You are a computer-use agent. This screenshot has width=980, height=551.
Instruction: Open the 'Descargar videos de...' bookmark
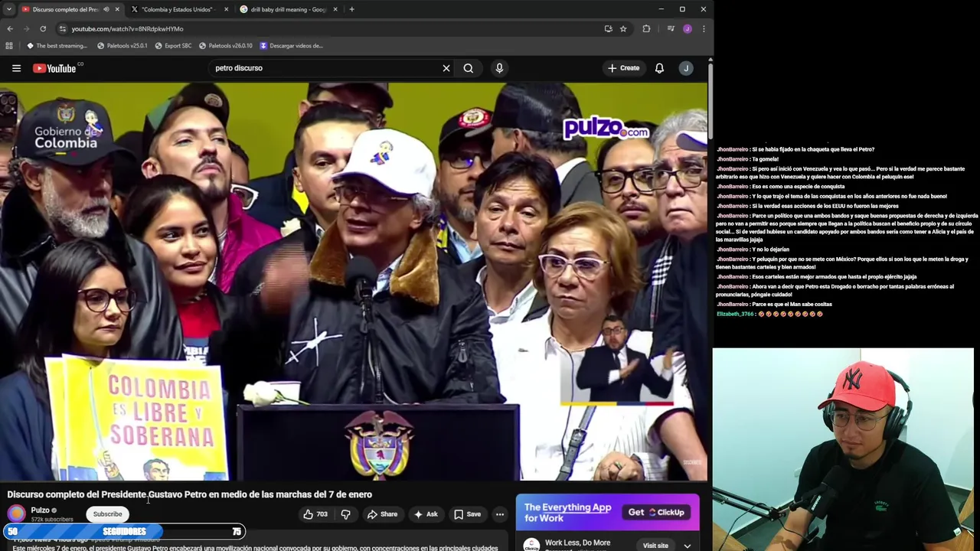coord(291,46)
